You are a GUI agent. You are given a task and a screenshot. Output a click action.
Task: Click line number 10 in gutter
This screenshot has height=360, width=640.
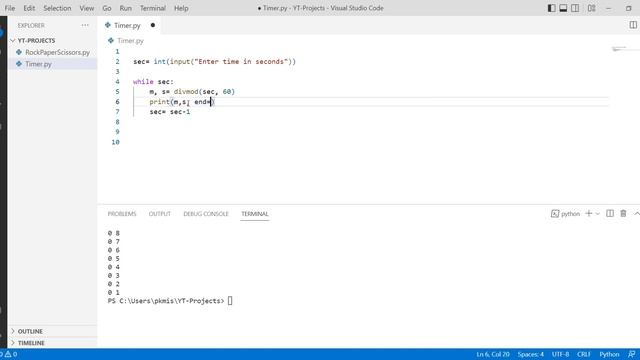[116, 142]
